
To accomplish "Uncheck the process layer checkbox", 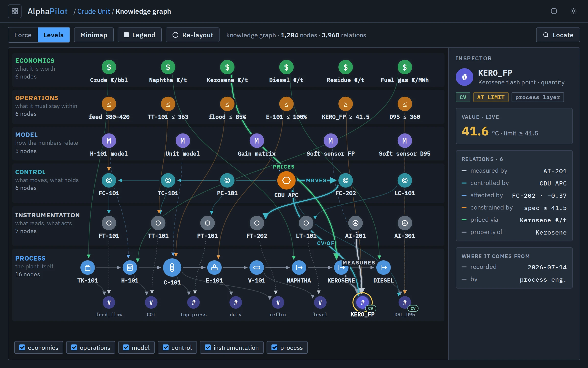I will (x=274, y=348).
